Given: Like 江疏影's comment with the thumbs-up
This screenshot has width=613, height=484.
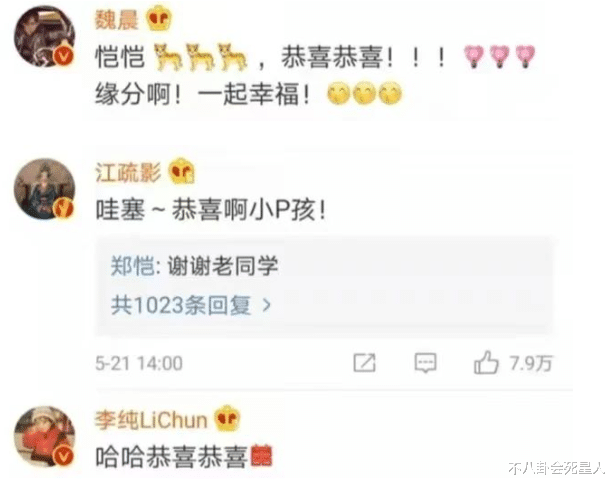Looking at the screenshot, I should coord(486,362).
